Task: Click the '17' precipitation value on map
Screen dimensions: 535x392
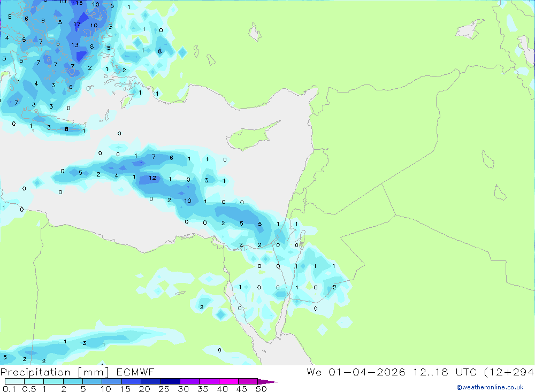Action: pos(77,24)
